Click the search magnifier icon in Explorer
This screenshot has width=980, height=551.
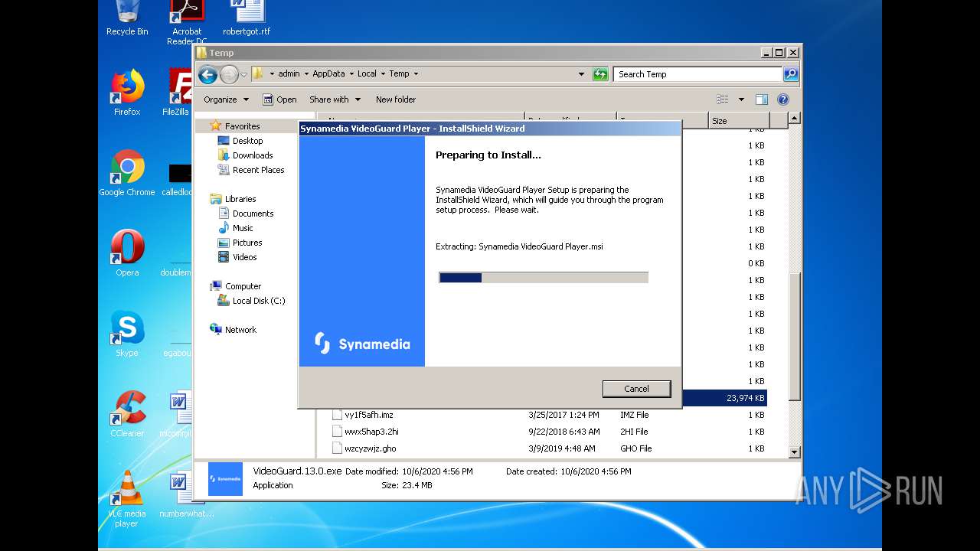(791, 74)
